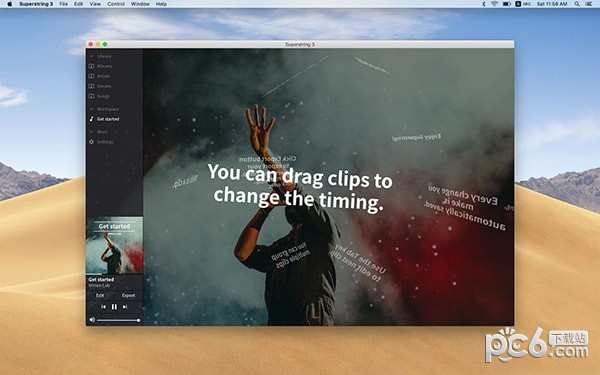
Task: Click the Get started song title in player
Action: (x=101, y=280)
